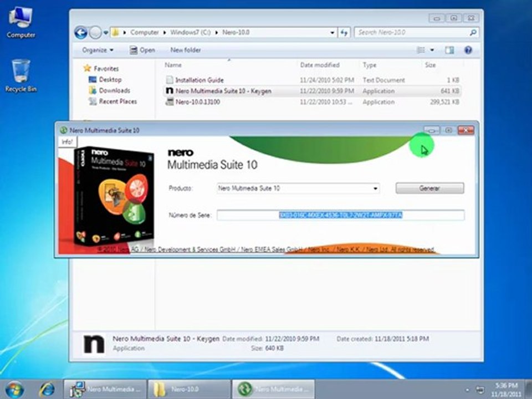
Task: Open the view options dropdown arrow
Action: (x=432, y=50)
